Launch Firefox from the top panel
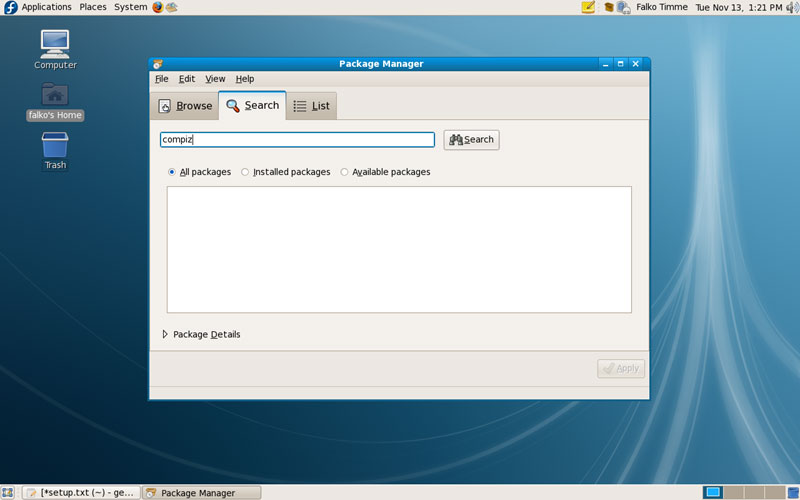The image size is (800, 500). point(158,7)
